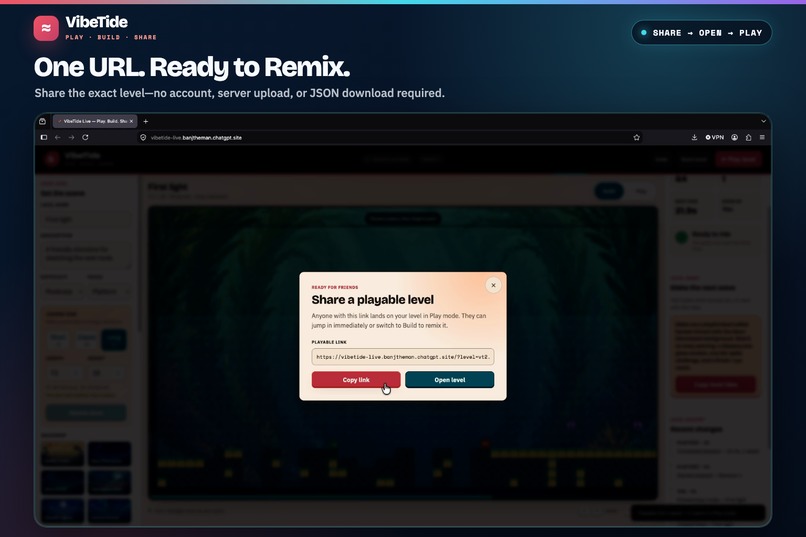
Task: Click the Copy link button
Action: [356, 380]
